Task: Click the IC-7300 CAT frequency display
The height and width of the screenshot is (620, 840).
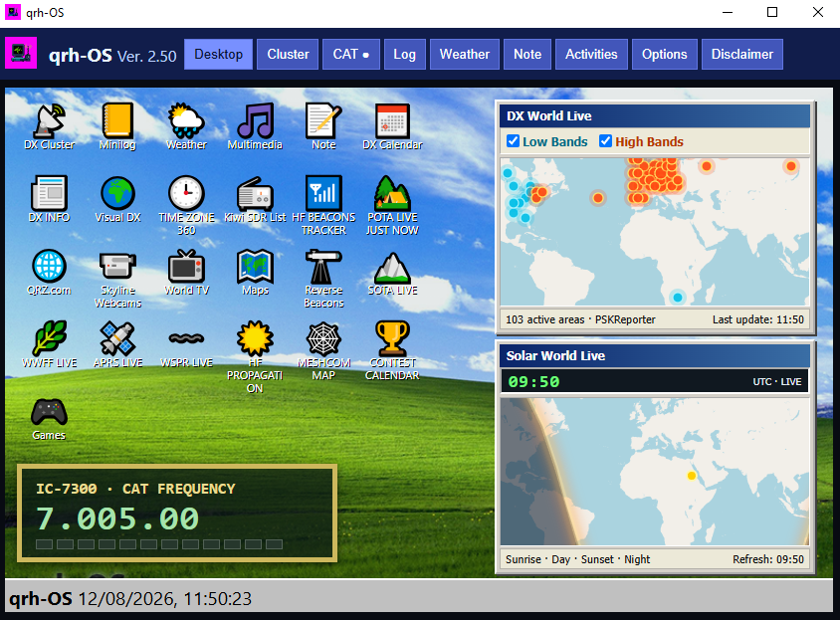Action: point(177,514)
